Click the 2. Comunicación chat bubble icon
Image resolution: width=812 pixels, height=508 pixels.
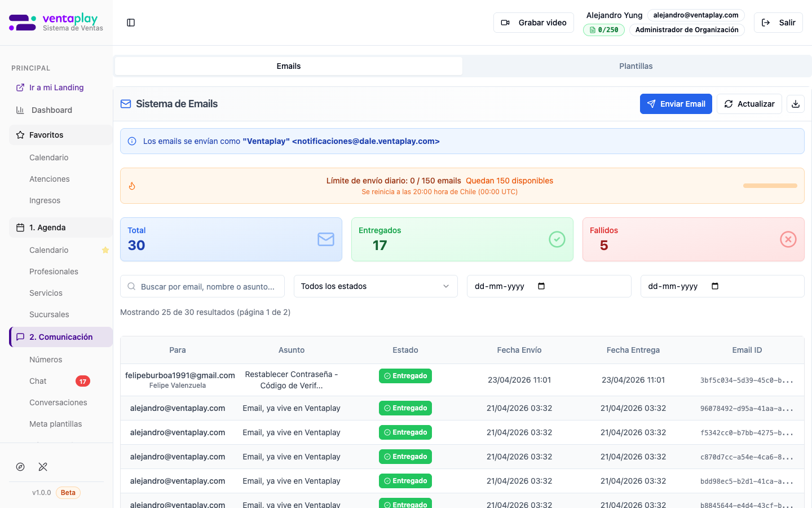click(19, 336)
